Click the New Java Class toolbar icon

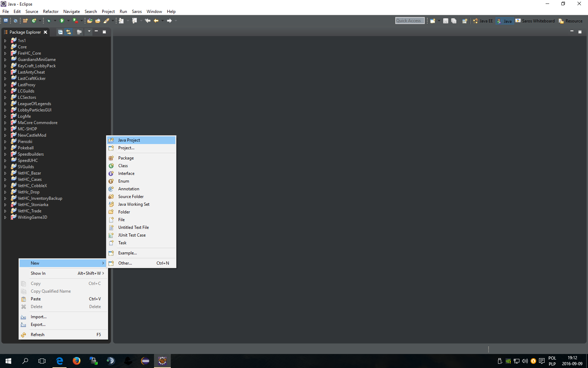[34, 21]
